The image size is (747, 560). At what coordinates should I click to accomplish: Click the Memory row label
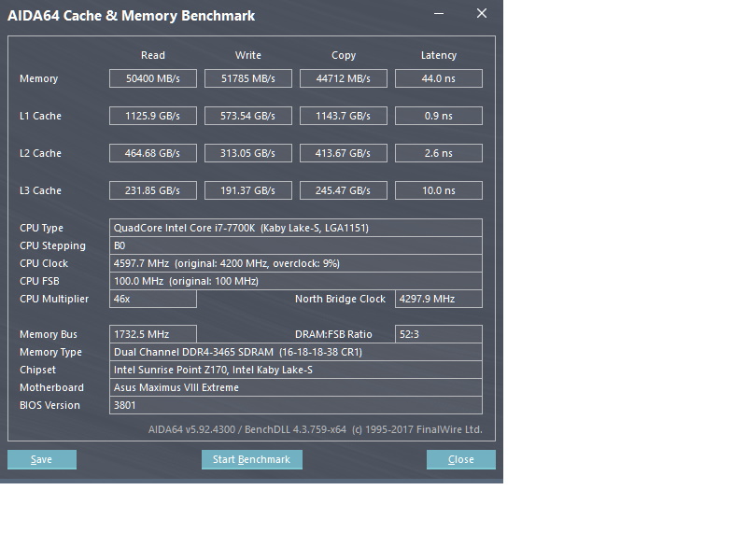click(38, 78)
